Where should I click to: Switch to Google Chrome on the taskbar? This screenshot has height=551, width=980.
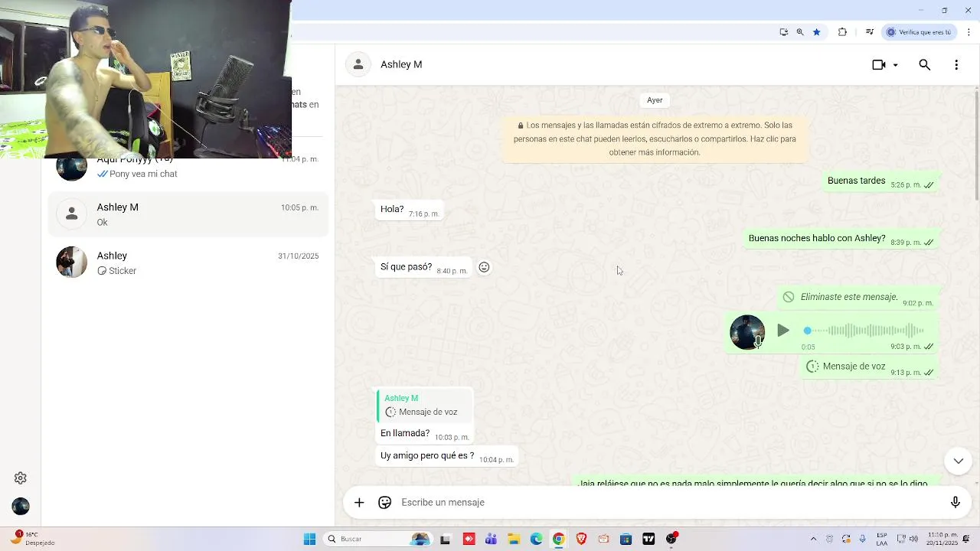point(559,540)
